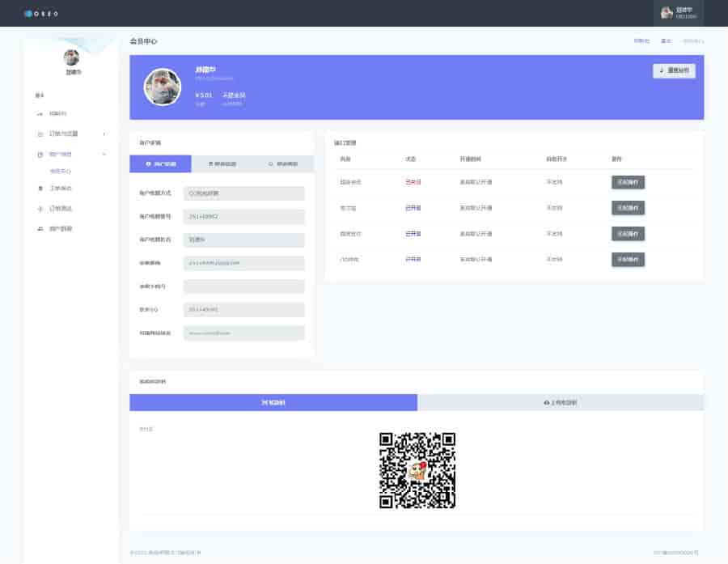Click the large round avatar in purple banner

(x=162, y=87)
